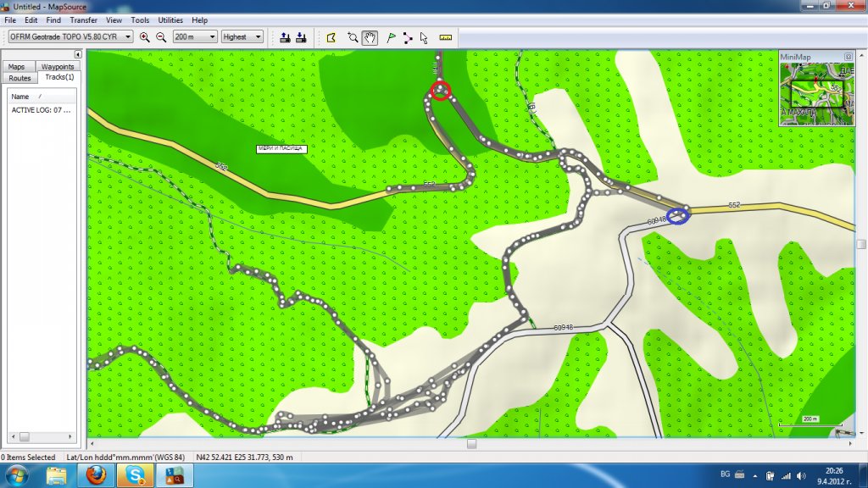Open the Edit menu

pos(31,20)
